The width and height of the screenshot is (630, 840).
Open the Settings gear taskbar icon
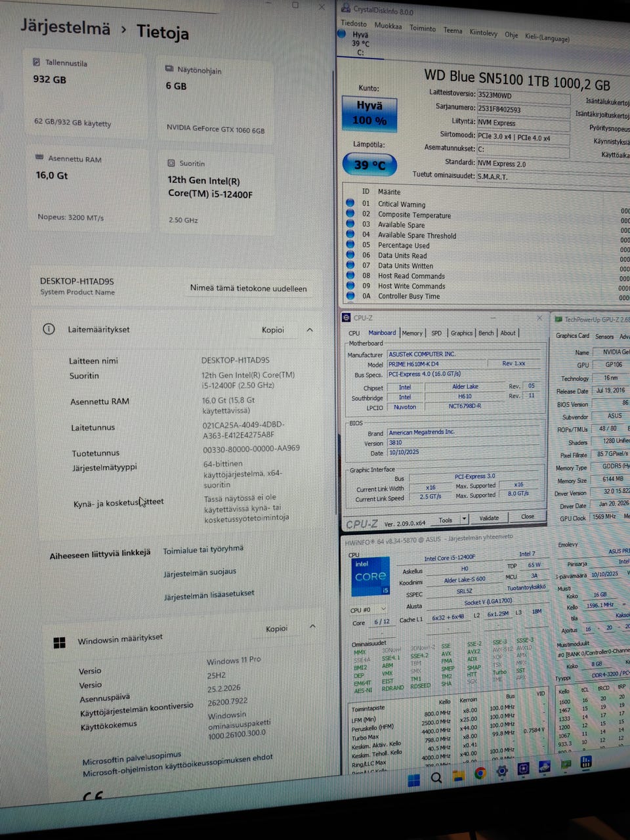[x=501, y=771]
